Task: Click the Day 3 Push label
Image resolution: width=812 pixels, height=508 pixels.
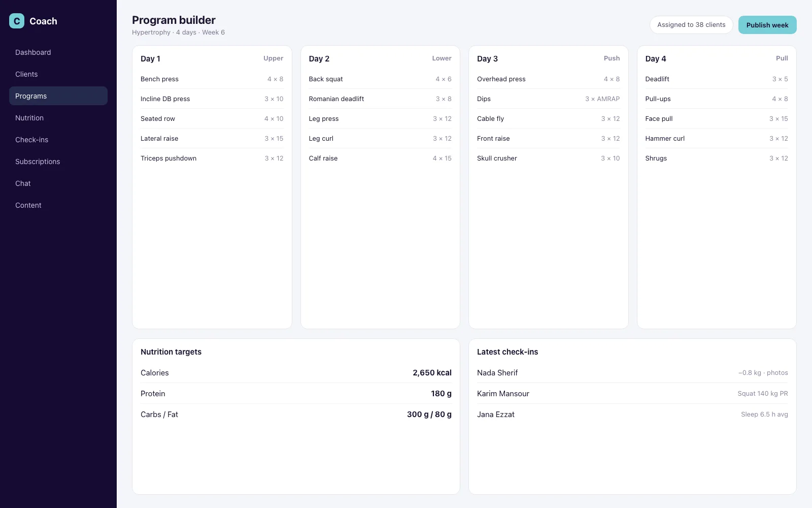Action: [x=612, y=58]
